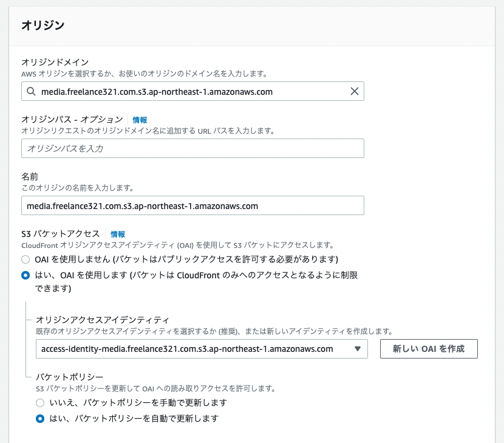Click the 新しい OAI を作成 button
This screenshot has height=443, width=504.
[429, 349]
